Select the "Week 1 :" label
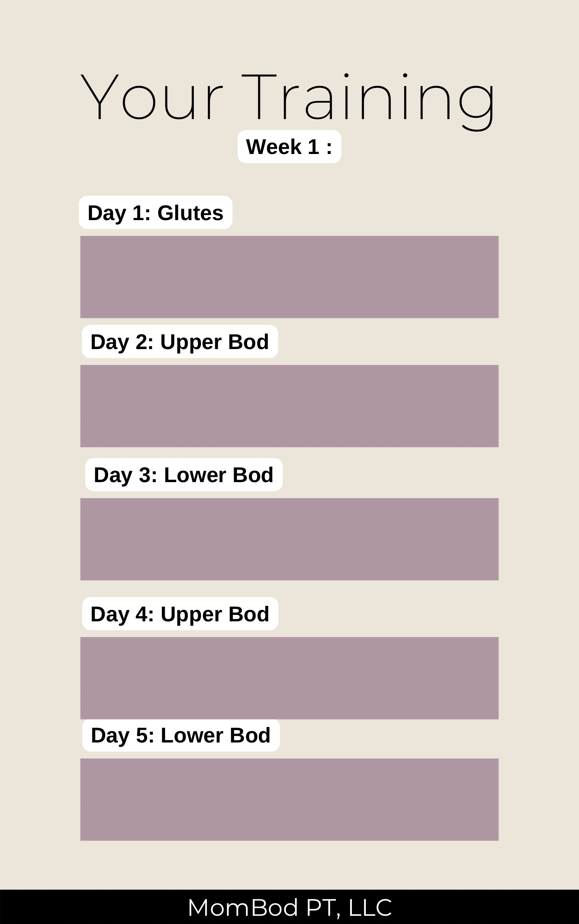 pyautogui.click(x=289, y=147)
